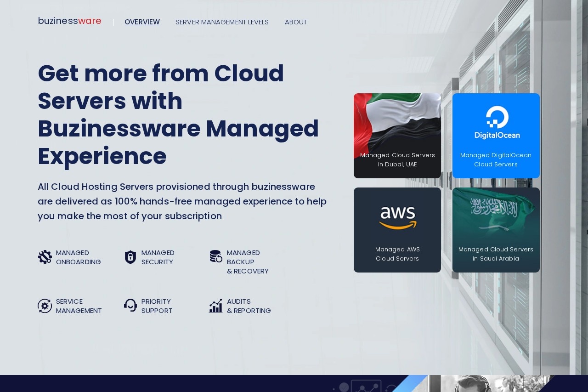The height and width of the screenshot is (392, 588).
Task: Click the Audits & Reporting text label
Action: (x=249, y=306)
